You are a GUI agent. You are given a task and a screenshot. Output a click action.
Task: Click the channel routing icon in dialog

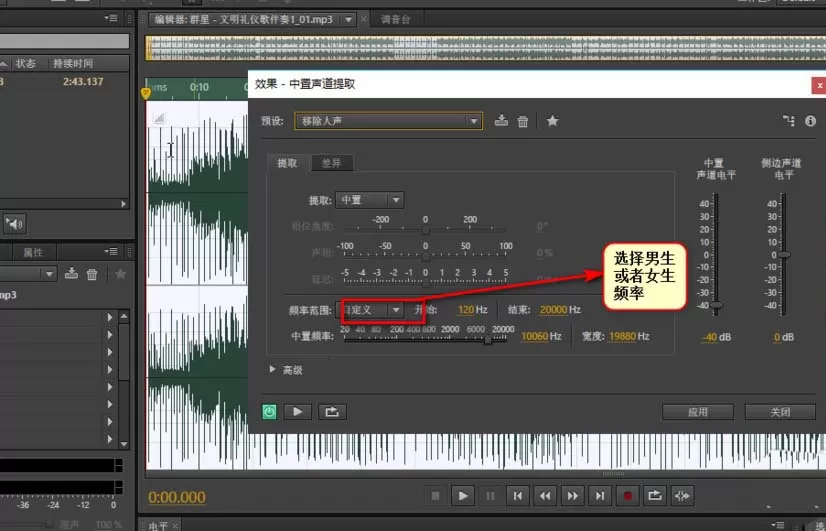pyautogui.click(x=789, y=121)
